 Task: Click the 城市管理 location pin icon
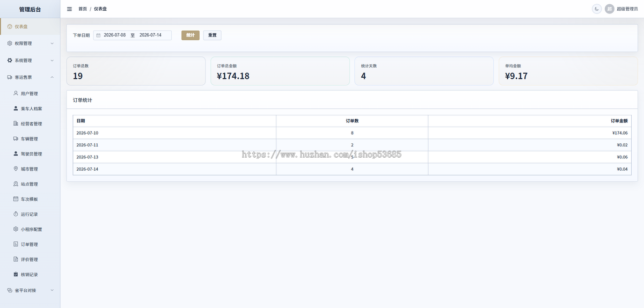[x=16, y=168]
